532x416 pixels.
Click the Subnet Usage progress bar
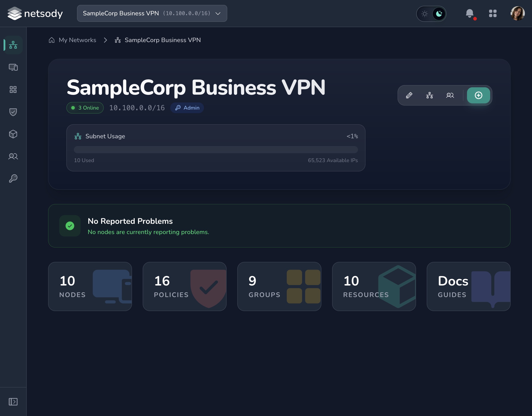[x=216, y=149]
